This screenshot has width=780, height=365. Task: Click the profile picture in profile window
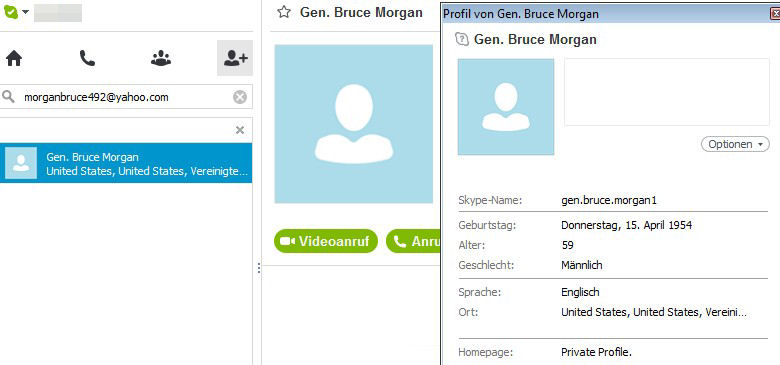[x=506, y=107]
